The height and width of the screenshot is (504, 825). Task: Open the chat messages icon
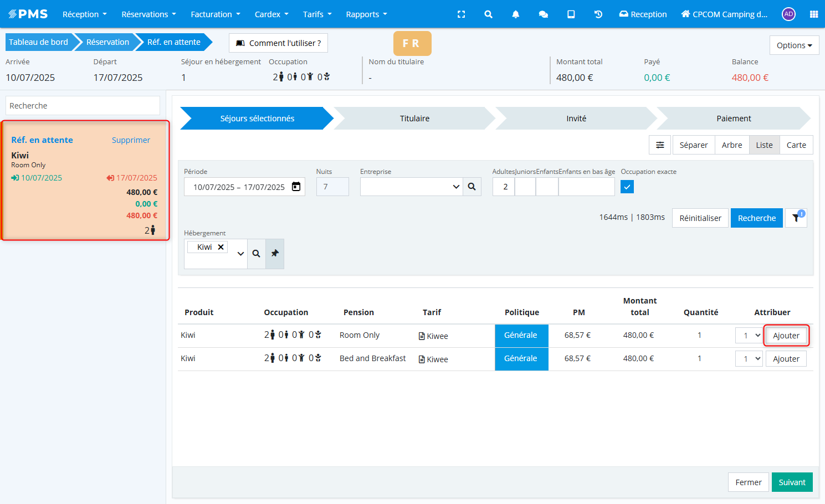point(543,14)
